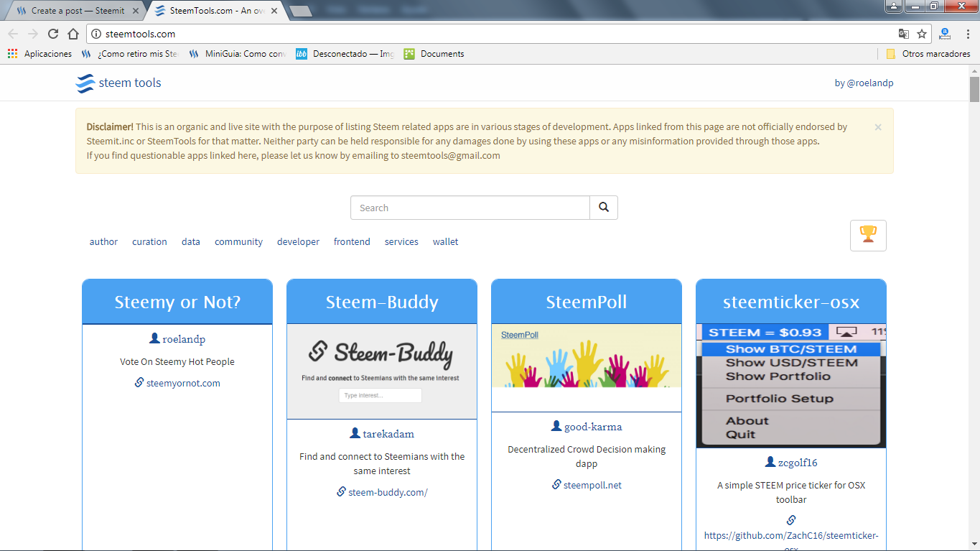Open the steem-buddy.com/ link
980x551 pixels.
click(388, 492)
